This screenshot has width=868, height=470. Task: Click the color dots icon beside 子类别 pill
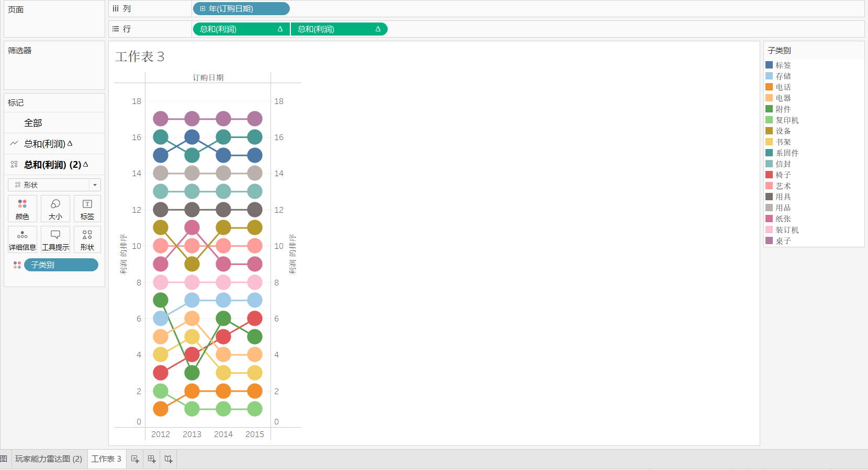[x=17, y=265]
